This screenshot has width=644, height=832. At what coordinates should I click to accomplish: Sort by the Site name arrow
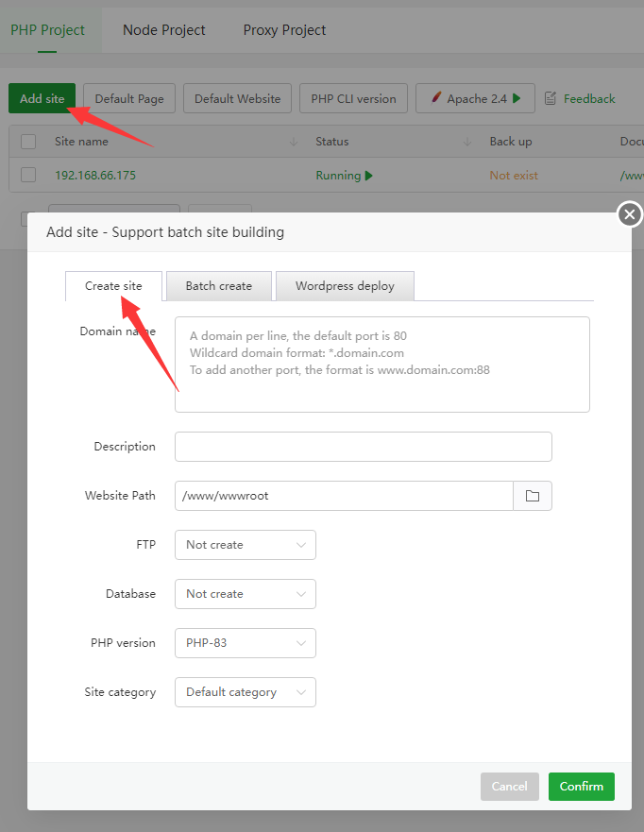[293, 142]
